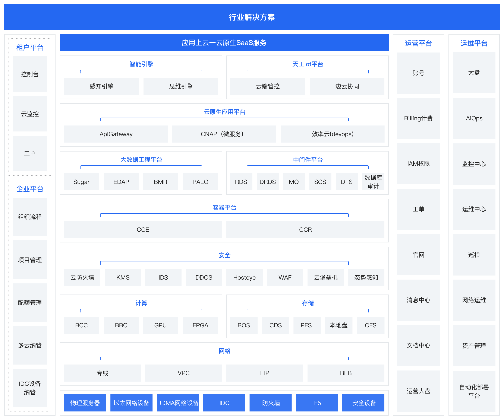This screenshot has width=504, height=420.
Task: Click the 运营大盘 block
Action: (x=418, y=391)
